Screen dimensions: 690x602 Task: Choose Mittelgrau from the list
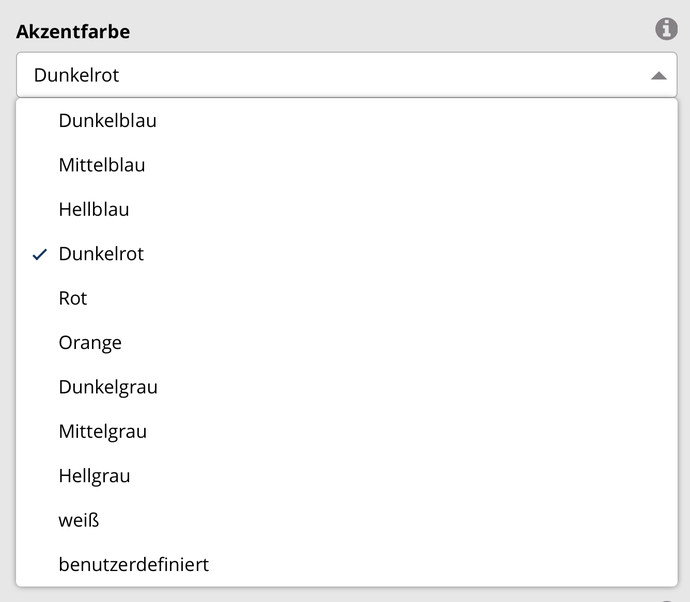tap(347, 432)
